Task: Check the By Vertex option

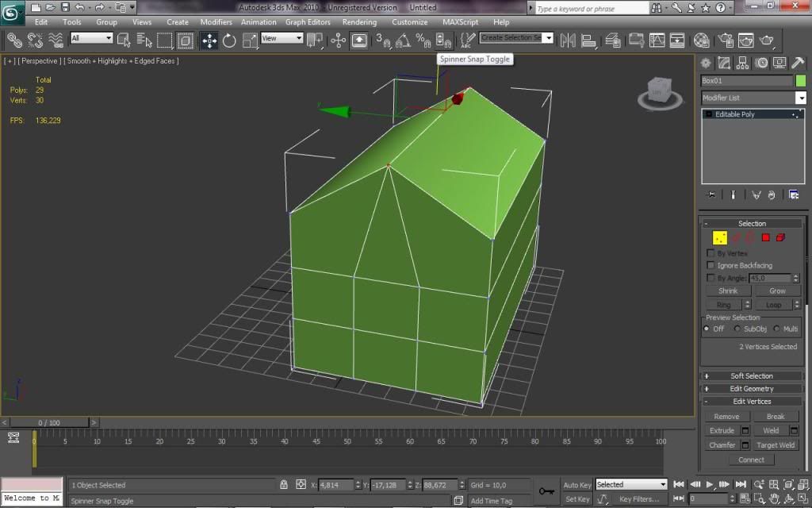Action: point(710,253)
